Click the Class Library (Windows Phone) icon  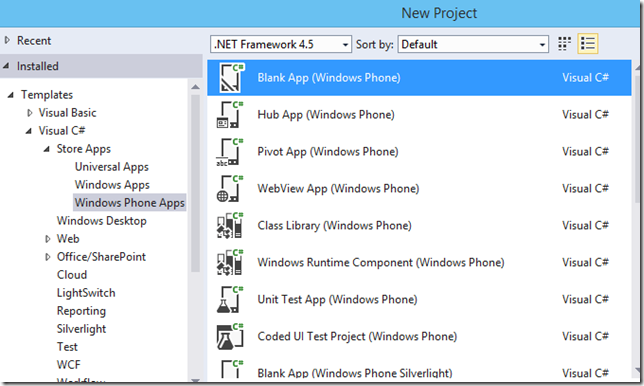pos(230,225)
